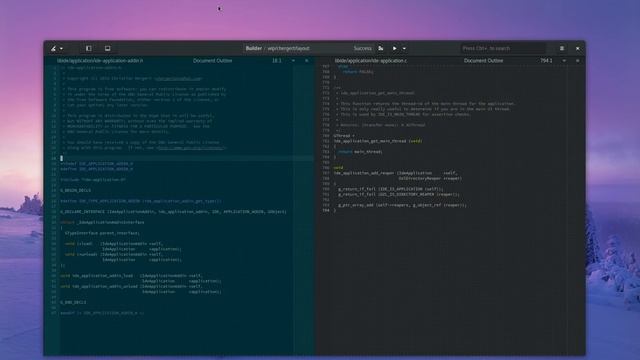The image size is (640, 360).
Task: Open the right editor's view options arrow
Action: 564,60
